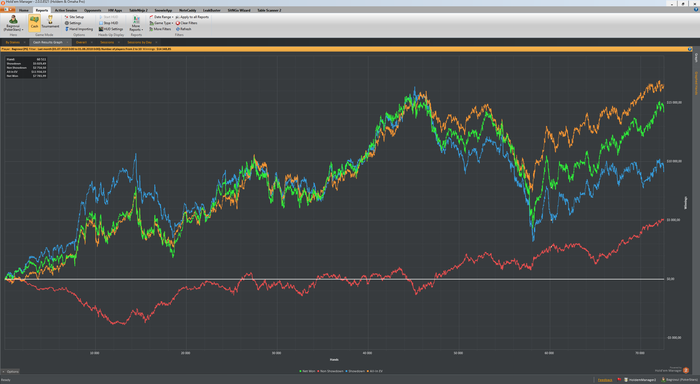Open Hand Importing settings
This screenshot has width=700, height=384.
[x=79, y=29]
